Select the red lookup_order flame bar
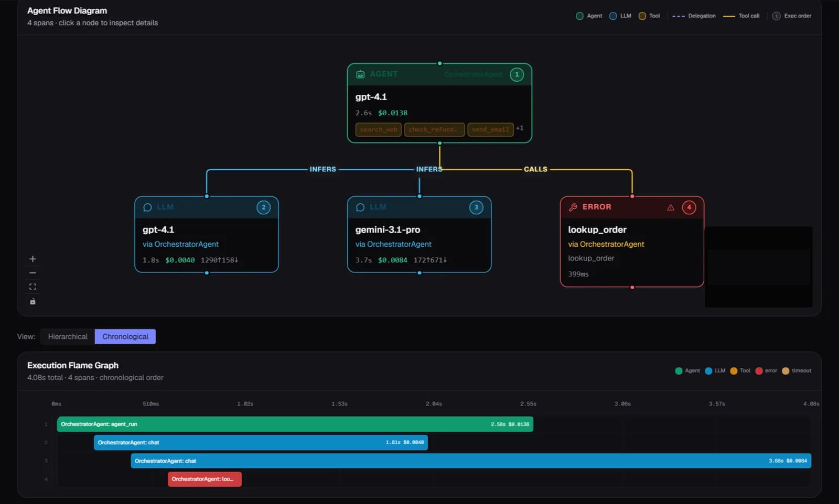The height and width of the screenshot is (504, 839). [205, 479]
